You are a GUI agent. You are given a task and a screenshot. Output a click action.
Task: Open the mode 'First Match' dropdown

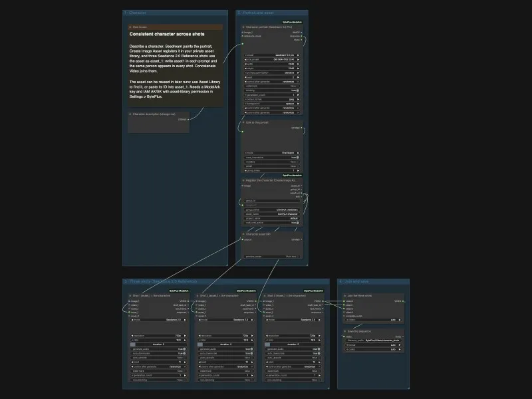coord(272,153)
